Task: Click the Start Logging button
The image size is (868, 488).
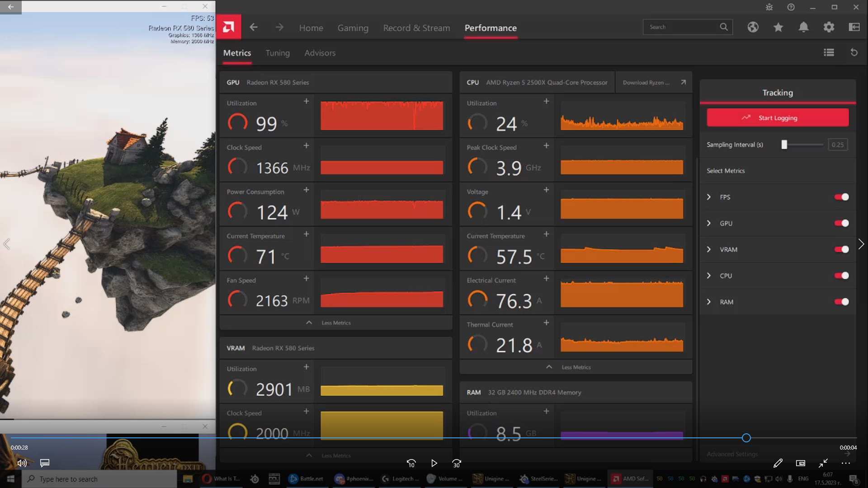Action: click(778, 117)
